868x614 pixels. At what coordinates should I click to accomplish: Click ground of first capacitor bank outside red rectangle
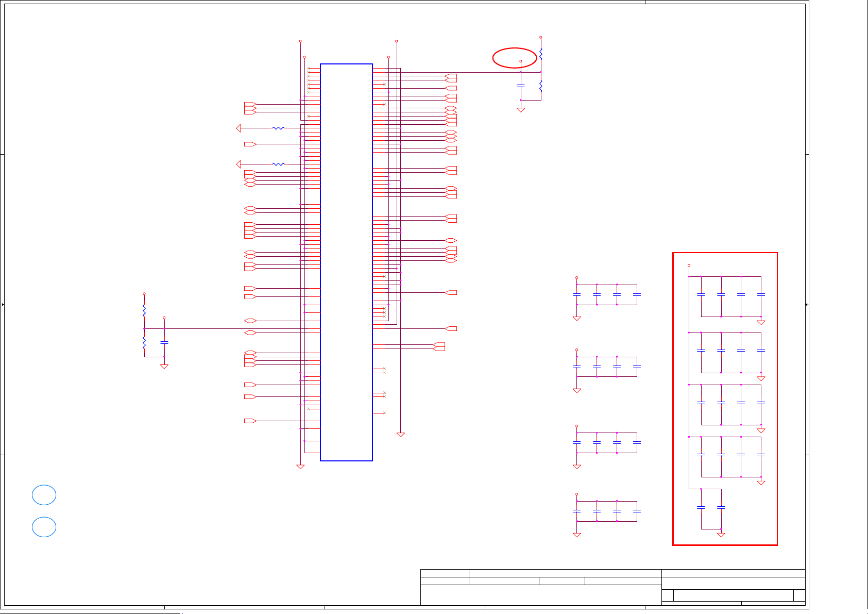pyautogui.click(x=577, y=318)
